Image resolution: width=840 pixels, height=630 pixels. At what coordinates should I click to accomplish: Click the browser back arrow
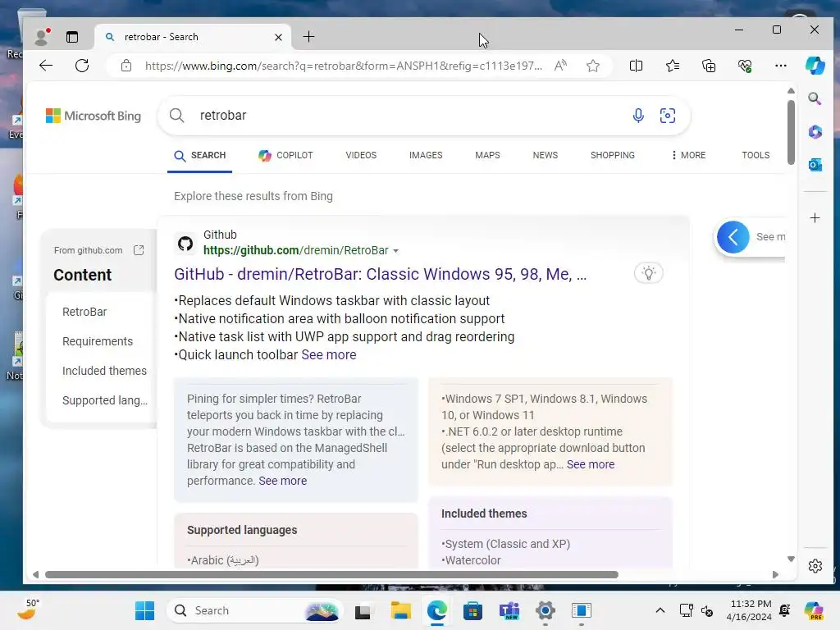coord(46,66)
